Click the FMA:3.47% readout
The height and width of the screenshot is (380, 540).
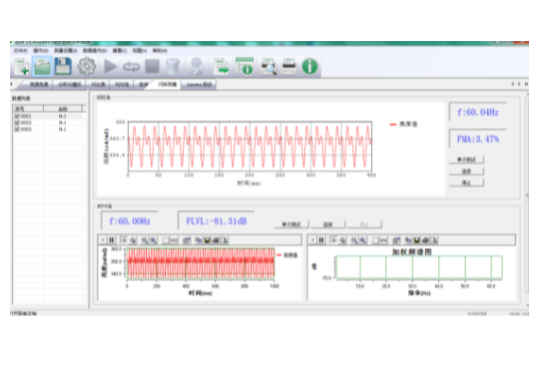tap(478, 139)
